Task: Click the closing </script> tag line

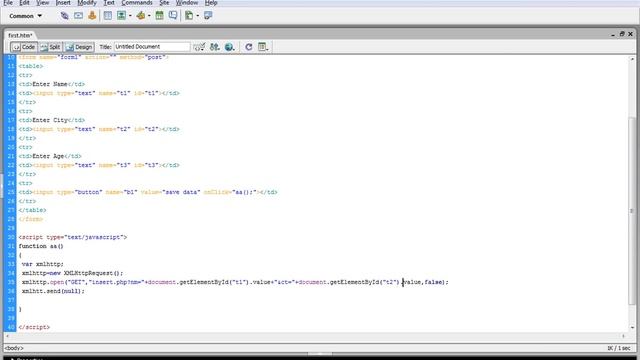Action: point(34,327)
